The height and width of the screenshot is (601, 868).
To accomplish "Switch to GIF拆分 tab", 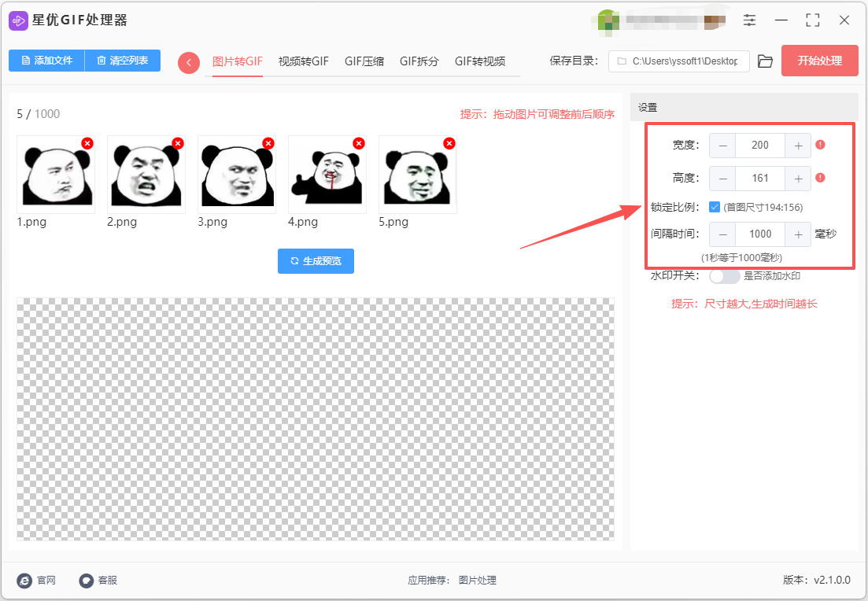I will coord(419,61).
